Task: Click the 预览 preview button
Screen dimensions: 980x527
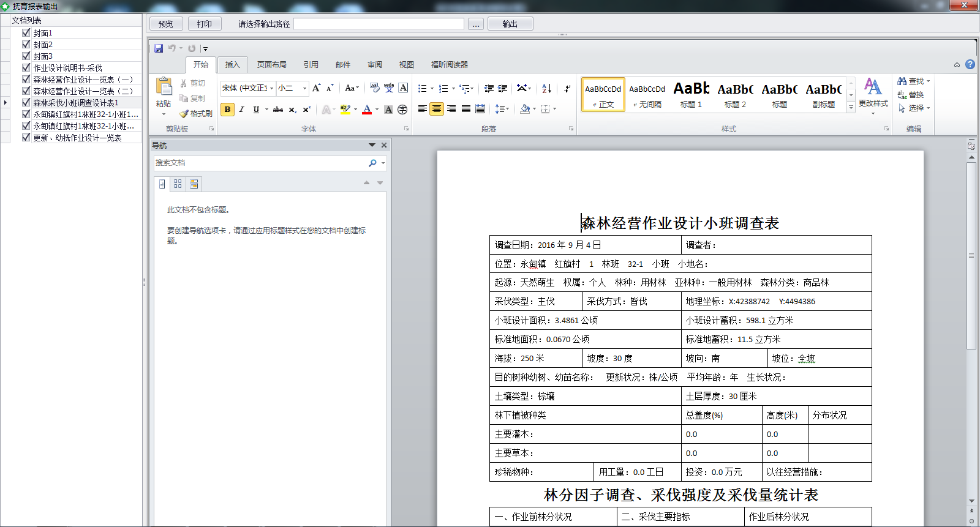Action: pyautogui.click(x=166, y=24)
